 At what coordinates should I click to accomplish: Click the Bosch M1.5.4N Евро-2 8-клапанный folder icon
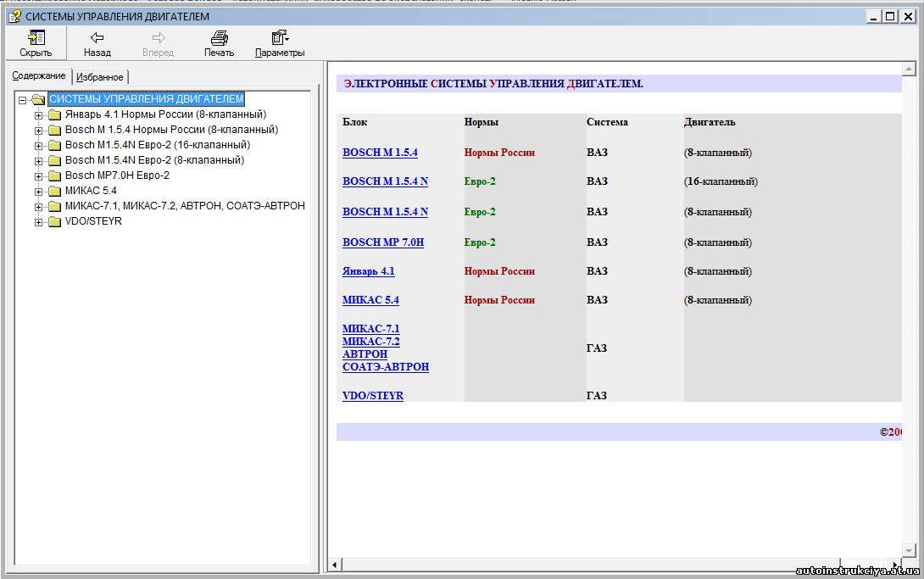[x=55, y=160]
